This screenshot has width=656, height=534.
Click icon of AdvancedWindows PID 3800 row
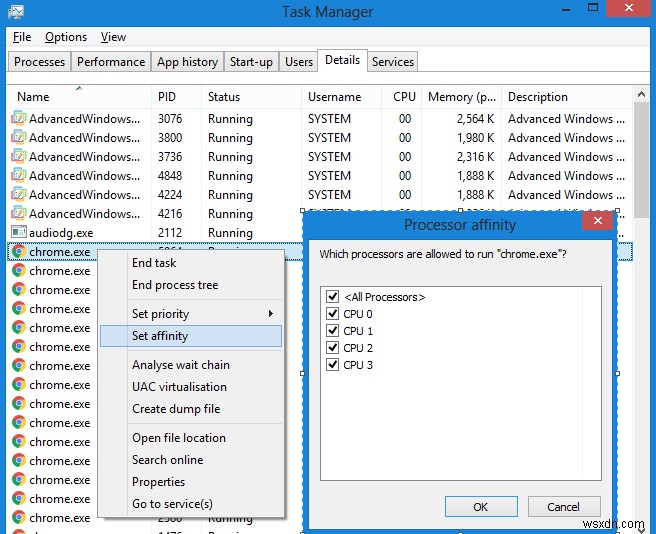tap(18, 137)
